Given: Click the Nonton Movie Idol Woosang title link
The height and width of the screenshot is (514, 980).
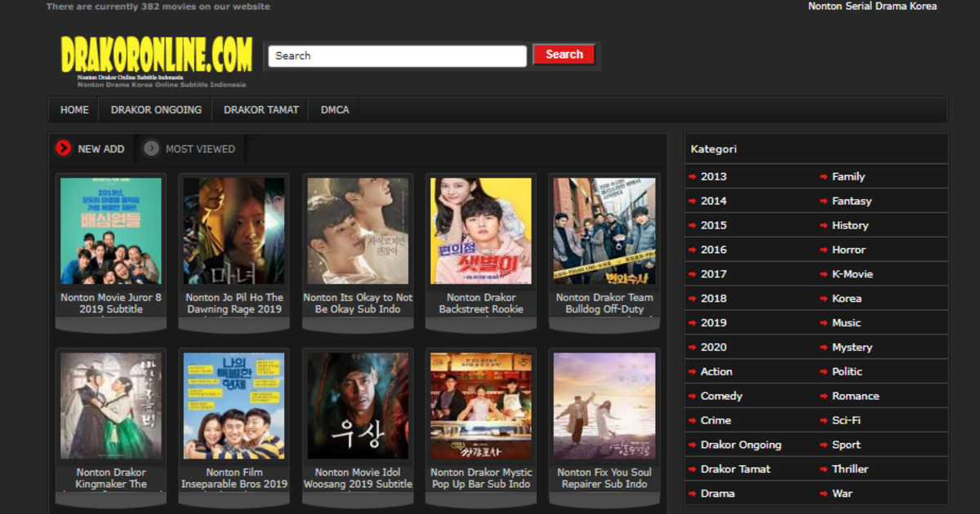Looking at the screenshot, I should tap(358, 478).
